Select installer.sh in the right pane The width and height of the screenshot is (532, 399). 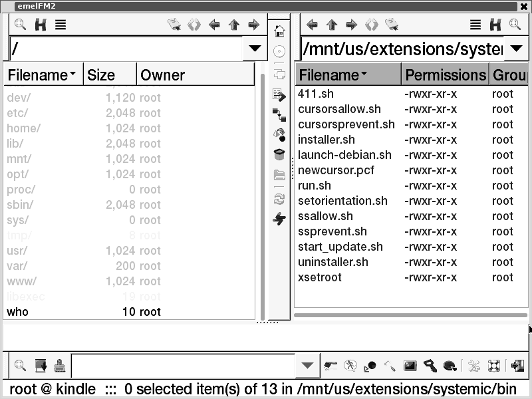(x=327, y=140)
